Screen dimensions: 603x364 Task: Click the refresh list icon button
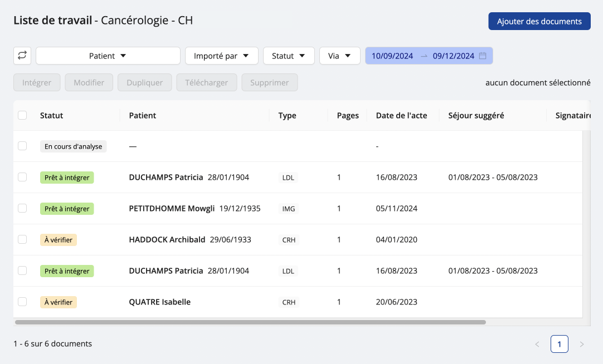tap(22, 56)
